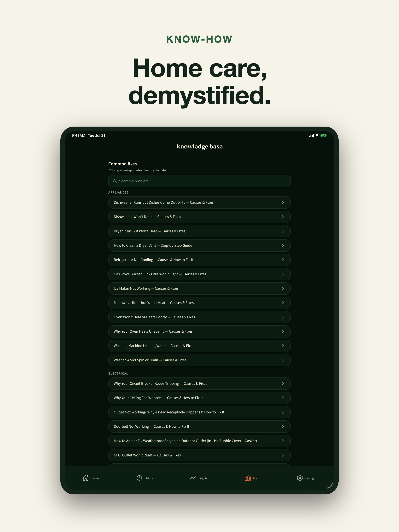Expand chevron on Dryer Runs But Won't Heat
Viewport: 399px width, 532px height.
point(283,231)
